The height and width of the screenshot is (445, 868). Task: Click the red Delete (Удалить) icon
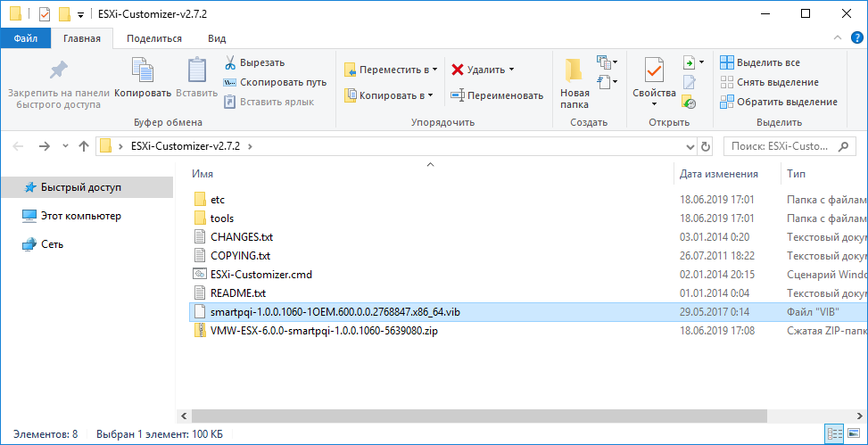pos(458,70)
